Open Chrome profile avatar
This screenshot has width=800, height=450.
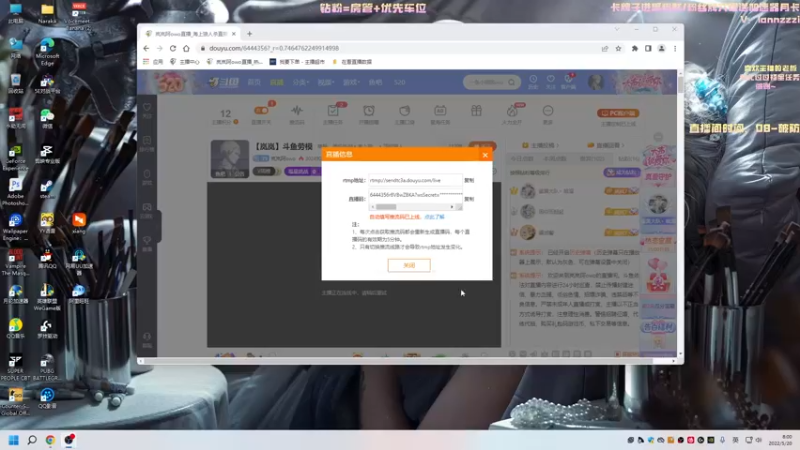coord(661,48)
